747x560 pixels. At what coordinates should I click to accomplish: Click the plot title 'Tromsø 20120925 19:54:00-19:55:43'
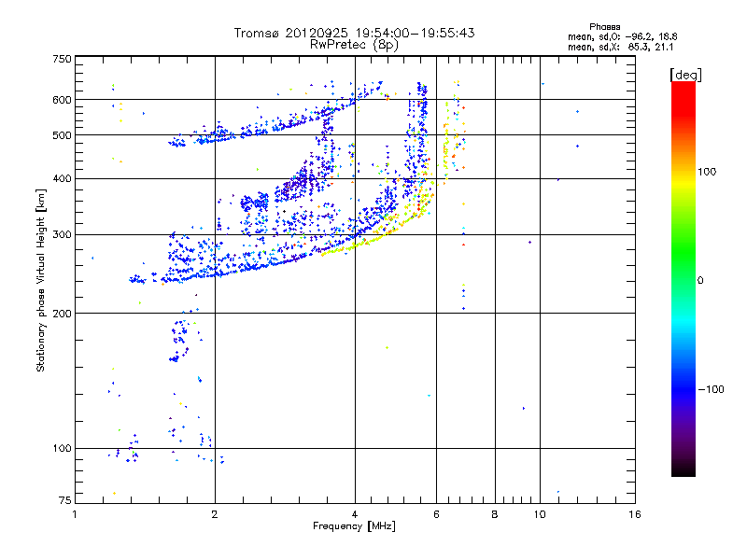354,33
